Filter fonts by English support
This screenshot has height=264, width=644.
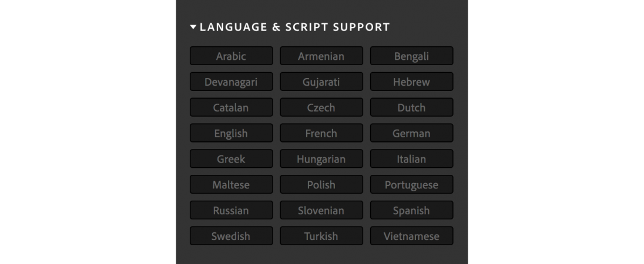coord(231,134)
